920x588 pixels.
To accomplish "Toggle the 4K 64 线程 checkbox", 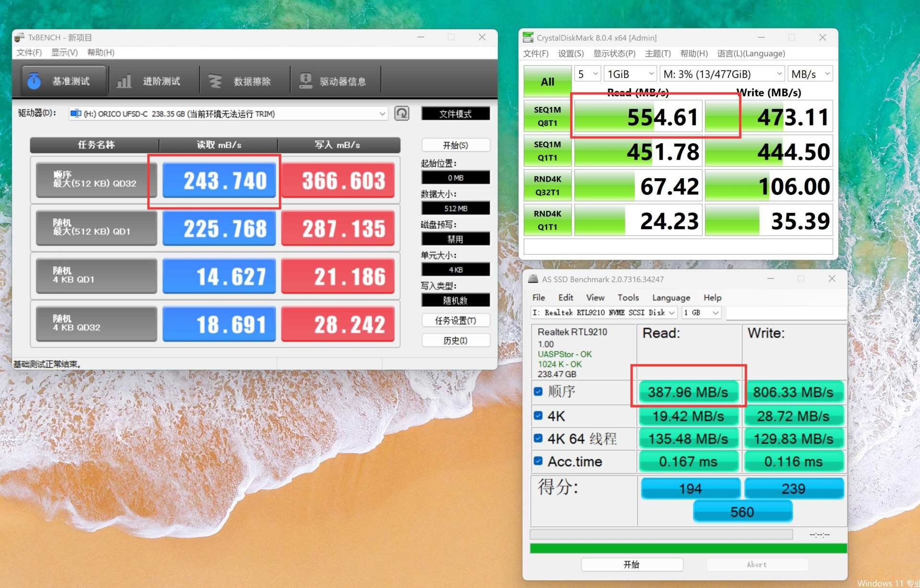I will click(x=538, y=438).
